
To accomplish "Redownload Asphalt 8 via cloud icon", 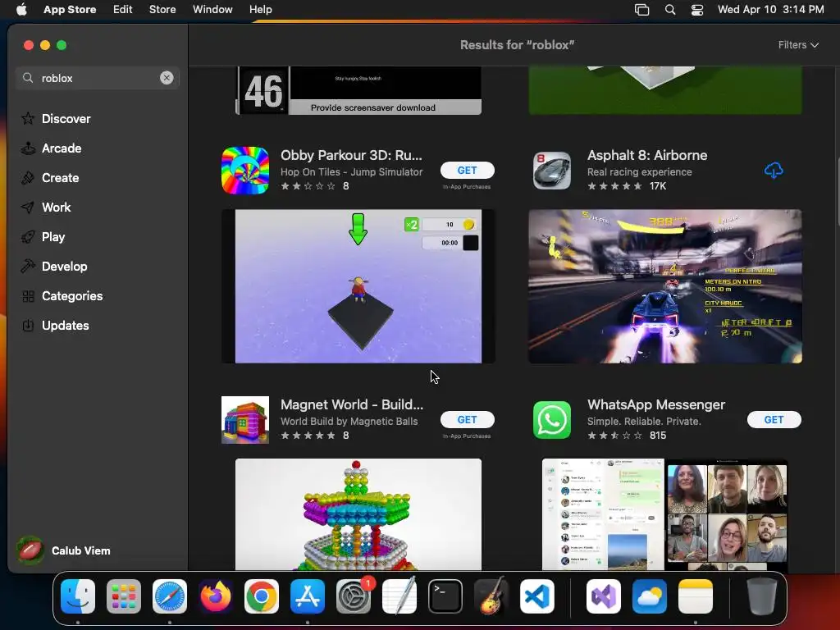I will click(774, 171).
